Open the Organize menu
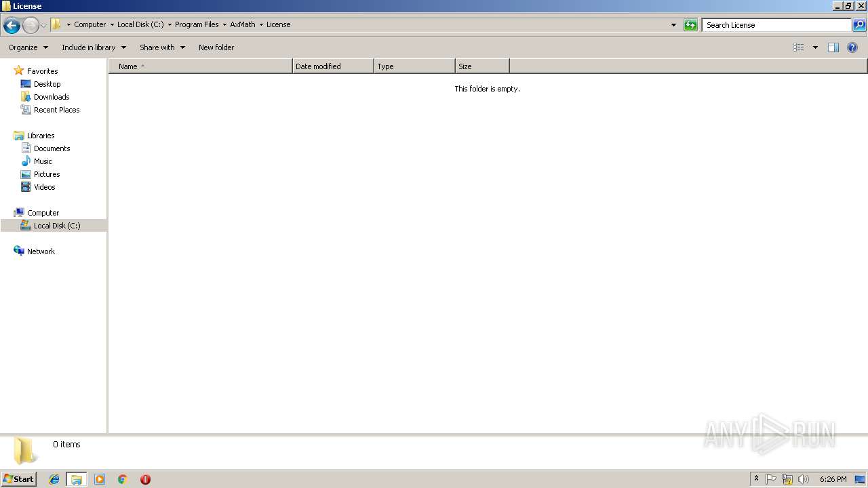868x488 pixels. pos(28,47)
